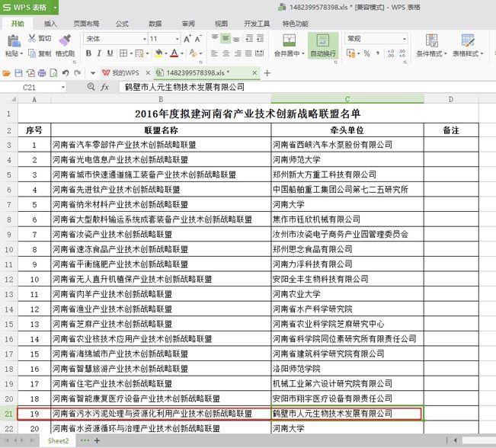Click the Undo arrow icon
496x448 pixels.
coord(66,73)
